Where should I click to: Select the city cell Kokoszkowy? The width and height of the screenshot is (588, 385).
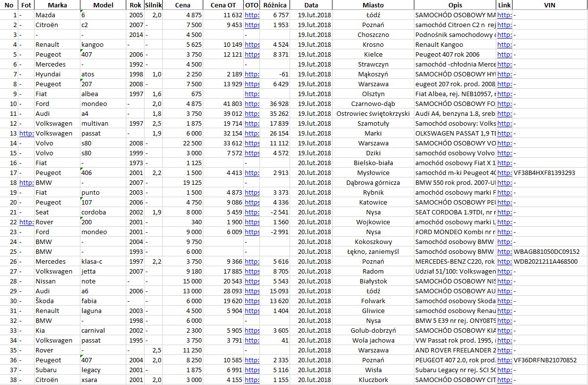tap(373, 242)
